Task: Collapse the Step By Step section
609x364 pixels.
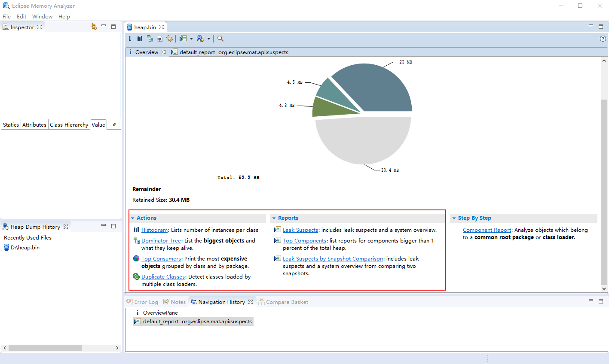Action: point(454,218)
